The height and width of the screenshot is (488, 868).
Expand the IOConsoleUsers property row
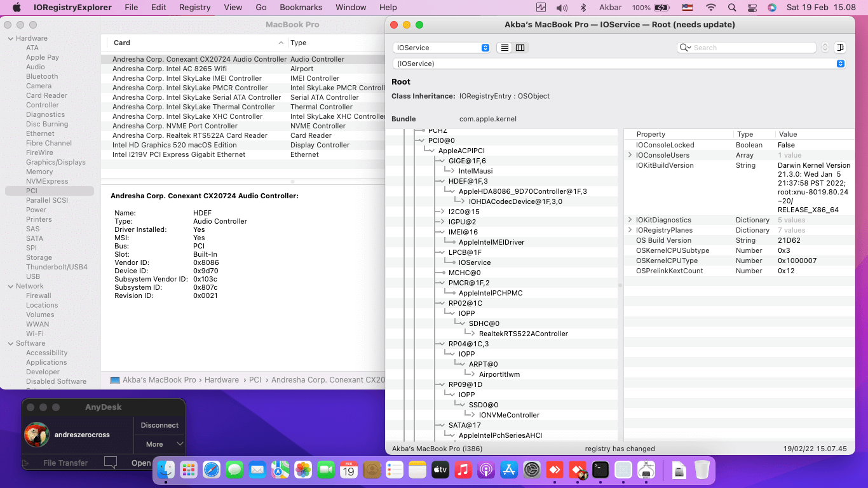(630, 155)
